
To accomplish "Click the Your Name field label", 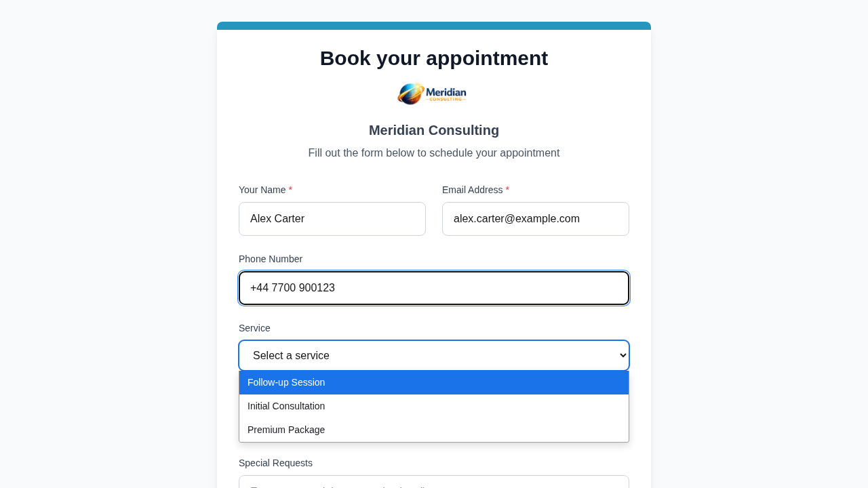I will pos(262,190).
